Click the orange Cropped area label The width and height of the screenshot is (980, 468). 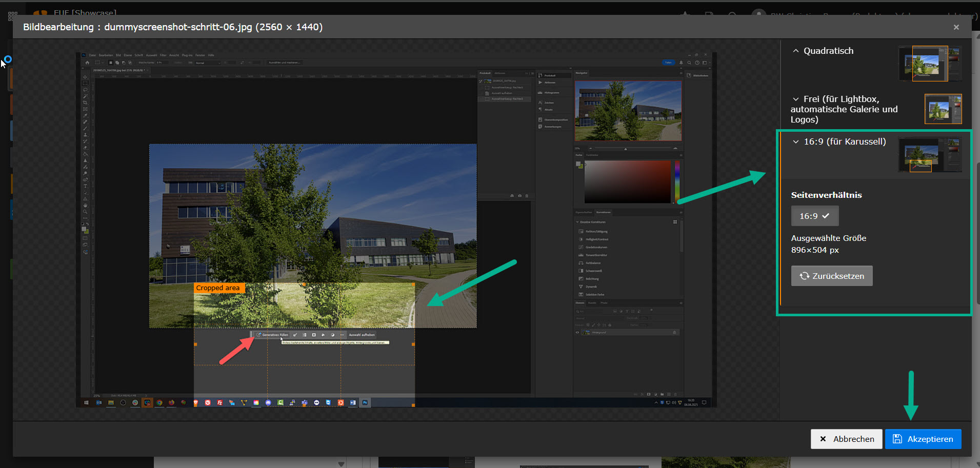pyautogui.click(x=218, y=288)
